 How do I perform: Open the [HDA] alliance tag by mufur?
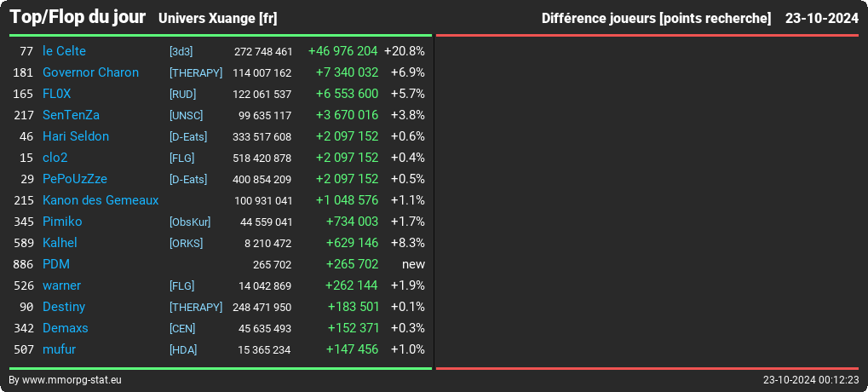tap(183, 350)
